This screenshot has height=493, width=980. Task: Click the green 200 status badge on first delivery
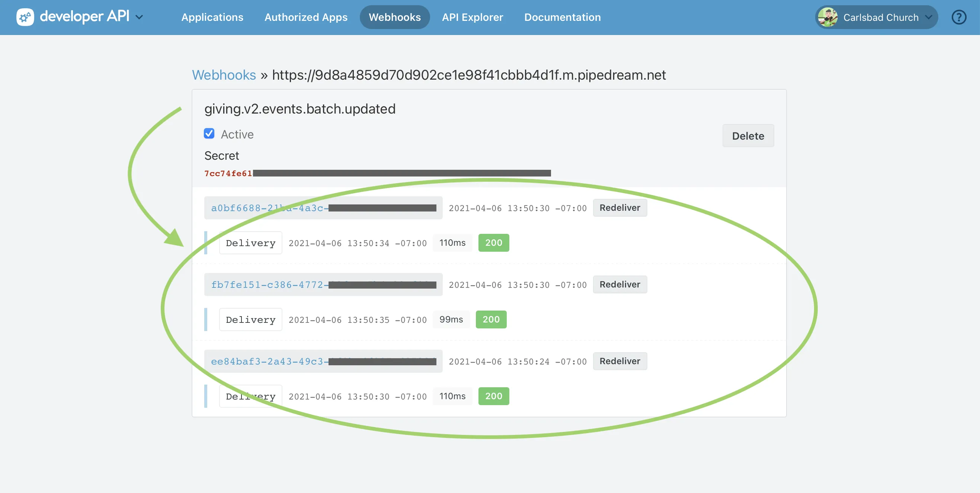pyautogui.click(x=493, y=242)
